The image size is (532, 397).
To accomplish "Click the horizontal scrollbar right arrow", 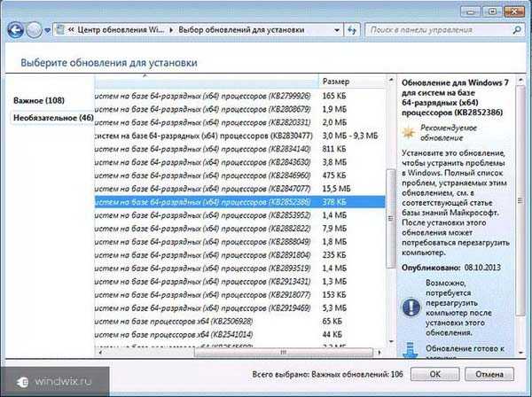I will [379, 353].
